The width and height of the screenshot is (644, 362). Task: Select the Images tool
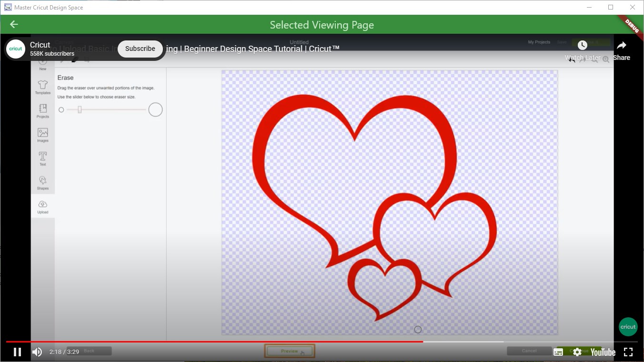click(x=42, y=135)
